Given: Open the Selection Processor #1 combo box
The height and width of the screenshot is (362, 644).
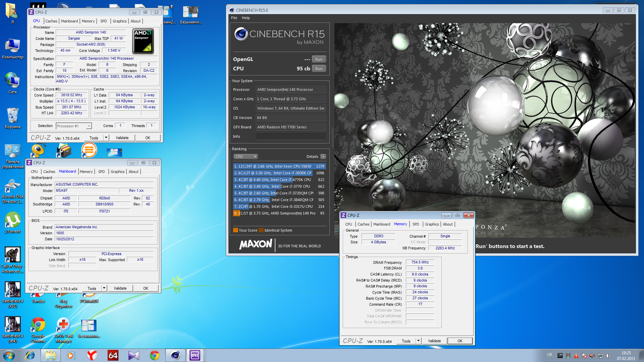Looking at the screenshot, I should pos(74,126).
